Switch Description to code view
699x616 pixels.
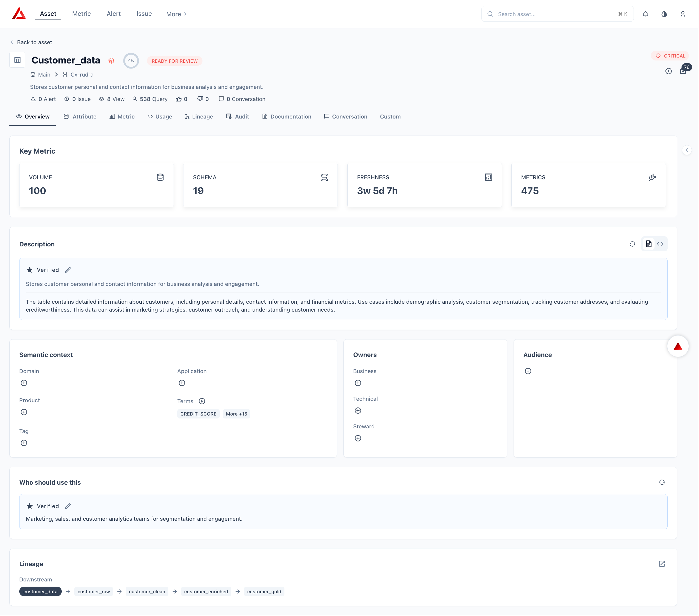point(660,244)
